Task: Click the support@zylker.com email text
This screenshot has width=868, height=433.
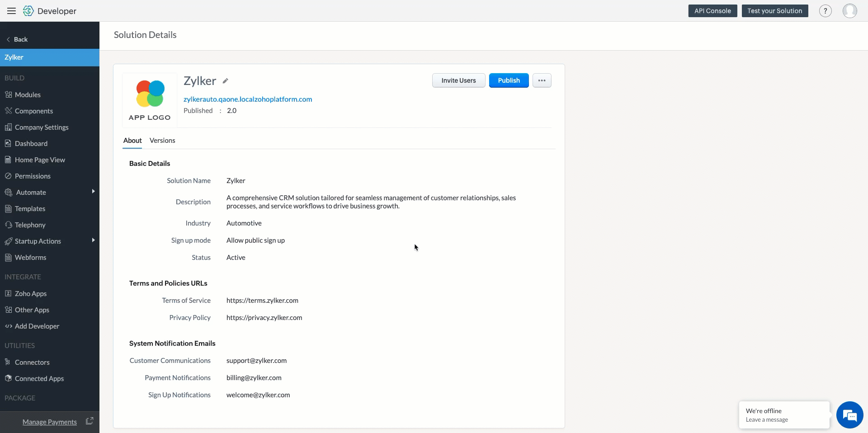Action: [256, 361]
